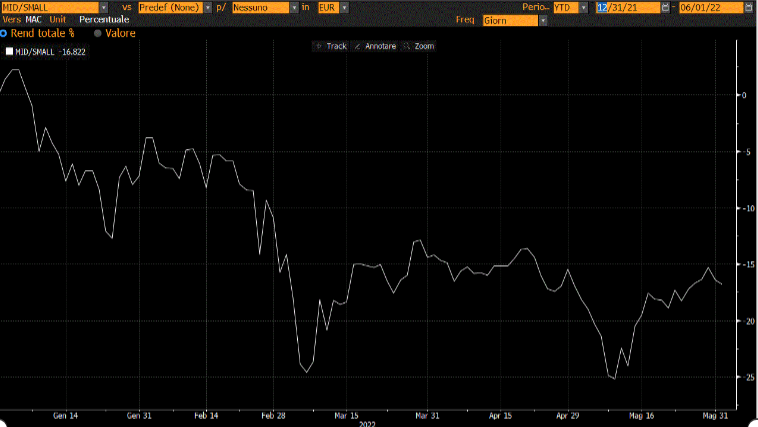Open the Predef (None) comparison dropdown

point(207,7)
